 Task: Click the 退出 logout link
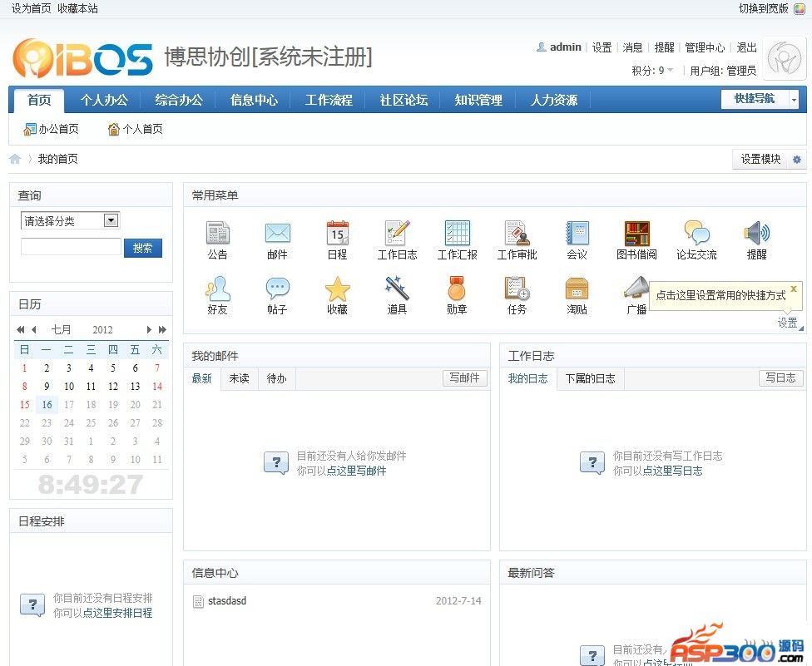click(747, 47)
